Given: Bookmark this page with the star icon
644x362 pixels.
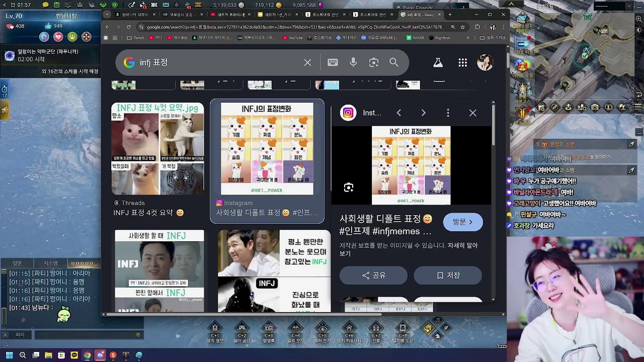Looking at the screenshot, I should [462, 27].
